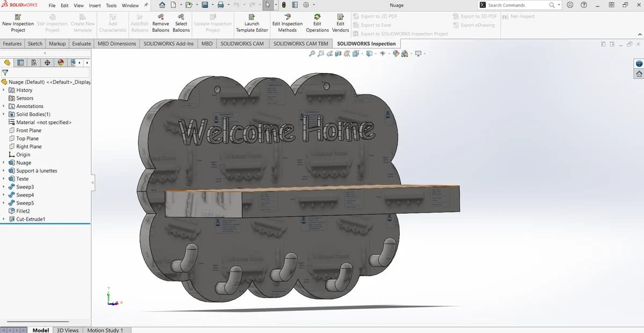This screenshot has height=333, width=644.
Task: Switch to the DimXpertManager tab icon
Action: click(x=48, y=62)
